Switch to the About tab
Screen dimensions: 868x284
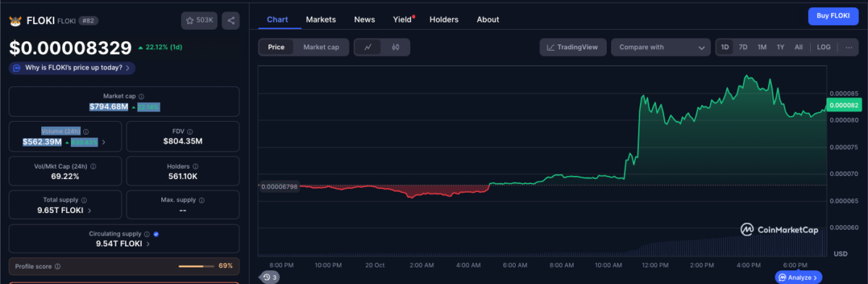coord(488,20)
